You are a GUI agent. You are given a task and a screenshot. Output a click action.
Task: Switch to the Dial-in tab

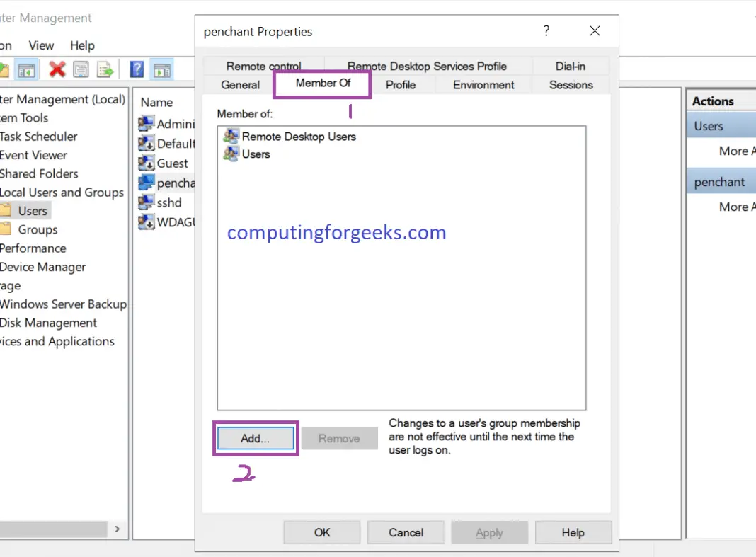pyautogui.click(x=571, y=66)
